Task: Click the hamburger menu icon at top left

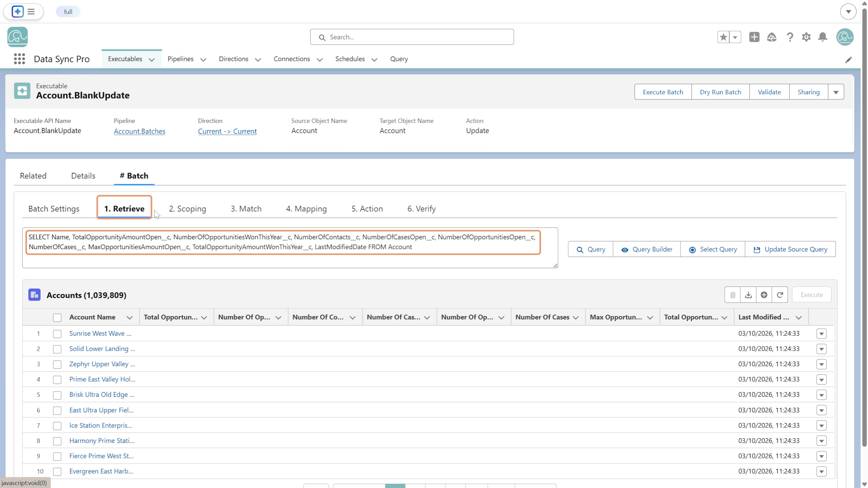Action: (x=31, y=12)
